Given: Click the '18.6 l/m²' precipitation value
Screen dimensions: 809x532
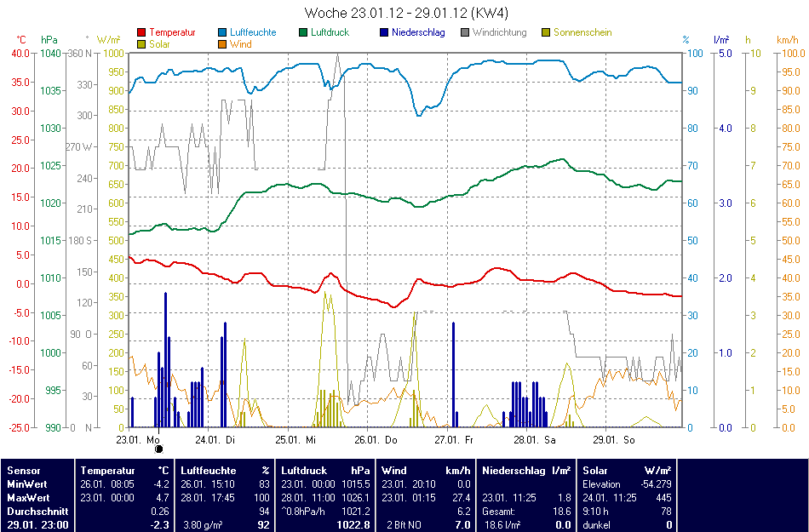Looking at the screenshot, I should click(x=503, y=525).
